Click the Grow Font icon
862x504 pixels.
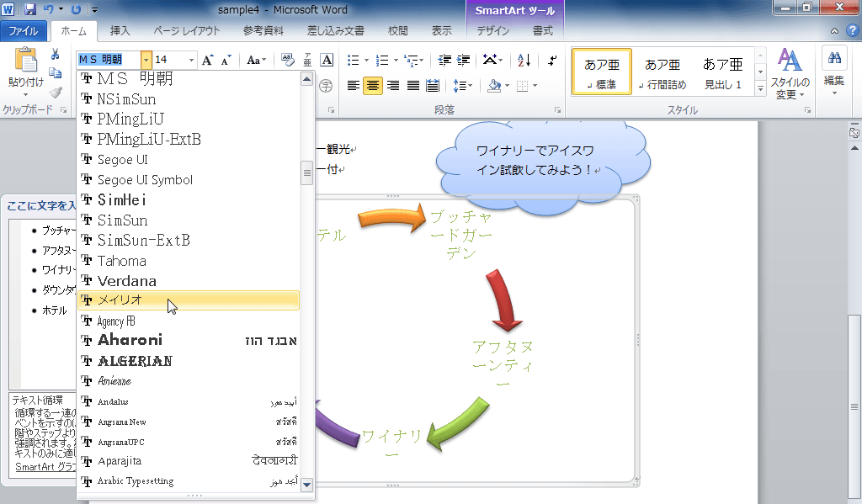click(x=207, y=60)
